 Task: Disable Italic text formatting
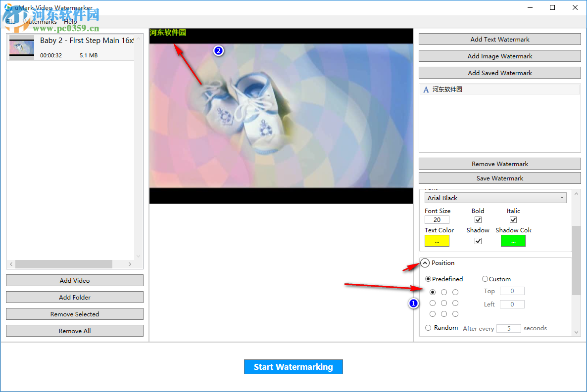coord(513,219)
